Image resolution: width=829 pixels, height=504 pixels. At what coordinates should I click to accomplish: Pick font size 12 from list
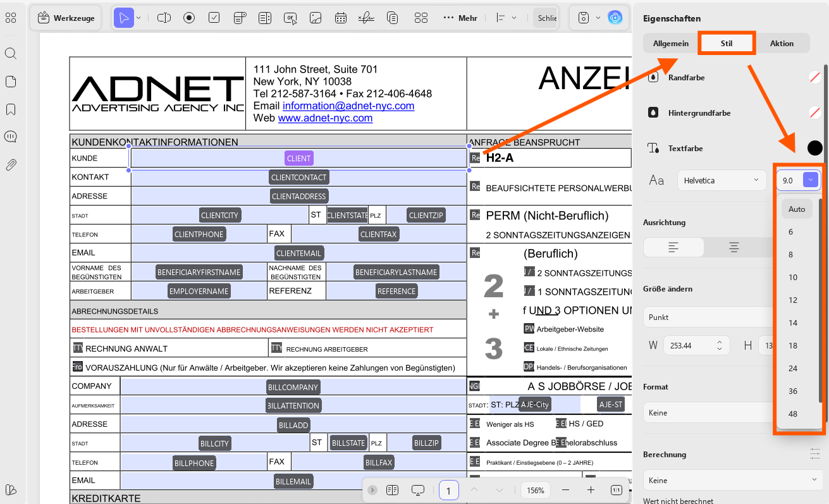(x=793, y=300)
